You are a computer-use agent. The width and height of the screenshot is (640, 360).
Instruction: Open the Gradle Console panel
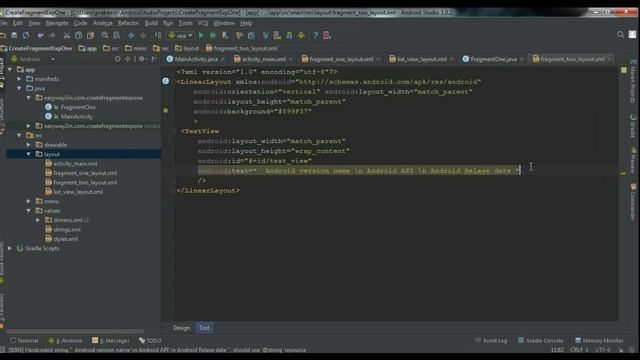540,340
